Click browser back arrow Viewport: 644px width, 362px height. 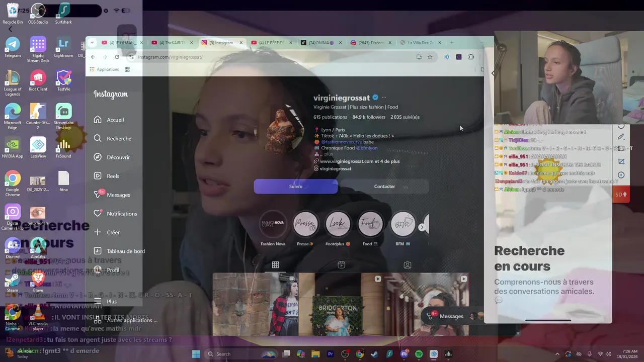(93, 57)
